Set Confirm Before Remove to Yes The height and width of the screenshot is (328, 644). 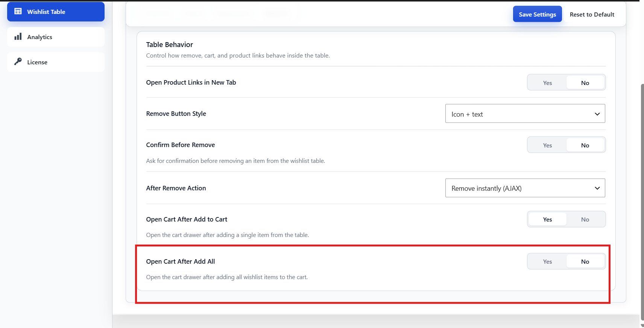pyautogui.click(x=547, y=145)
